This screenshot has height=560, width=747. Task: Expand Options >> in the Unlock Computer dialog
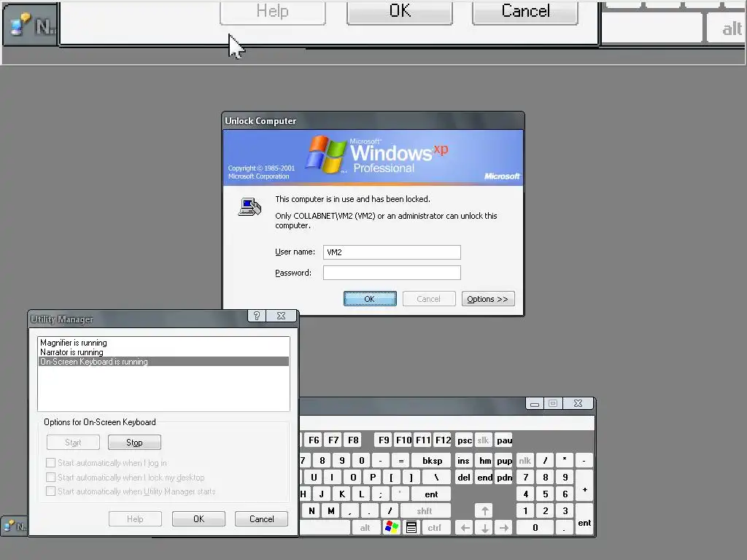[x=488, y=298]
